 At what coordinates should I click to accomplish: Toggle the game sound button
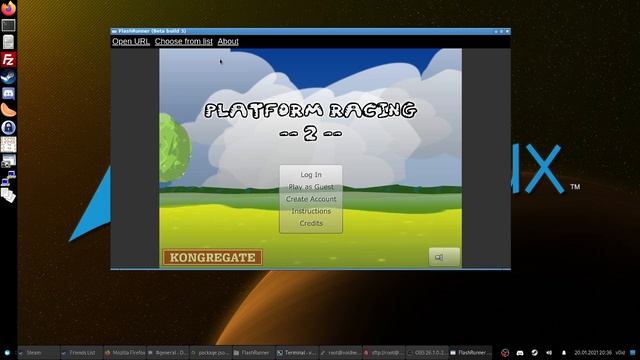tap(444, 257)
